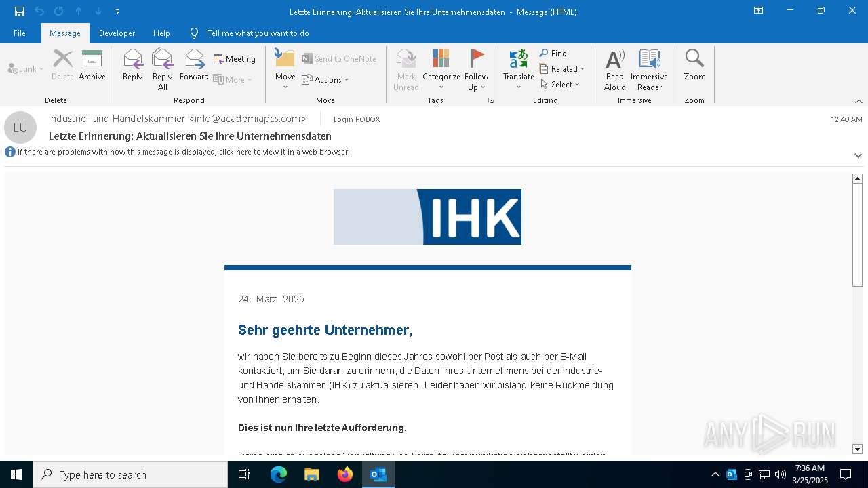Open File Explorer from taskbar

pos(311,474)
